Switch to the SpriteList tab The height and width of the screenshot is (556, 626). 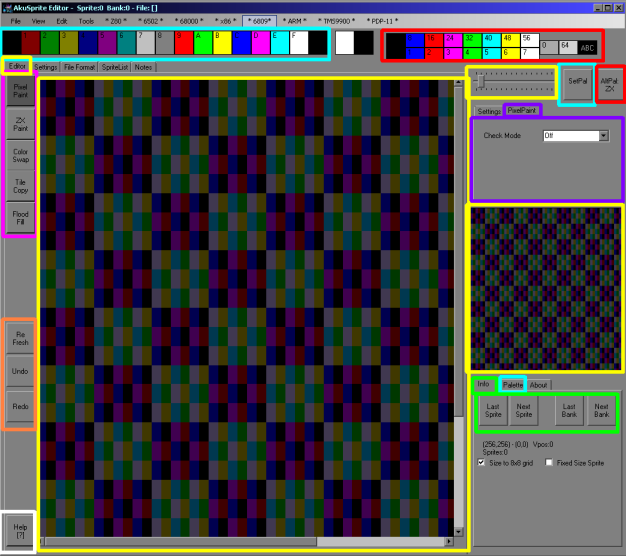tap(115, 67)
